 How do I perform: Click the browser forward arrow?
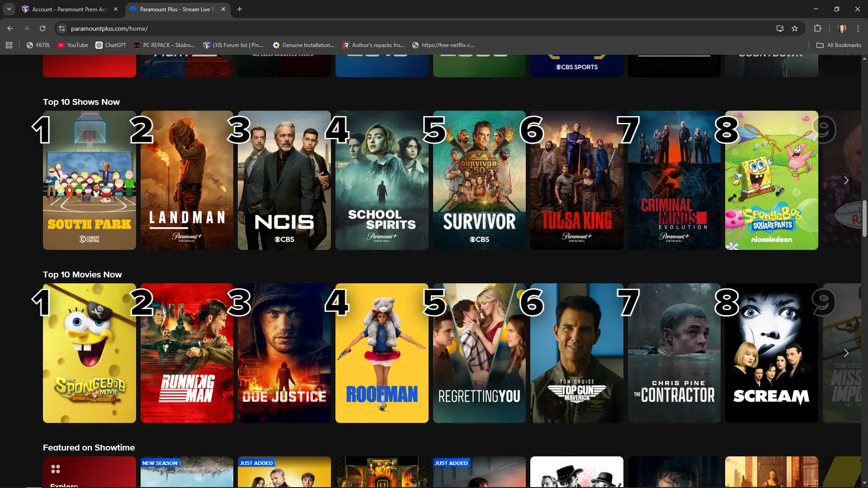coord(26,28)
